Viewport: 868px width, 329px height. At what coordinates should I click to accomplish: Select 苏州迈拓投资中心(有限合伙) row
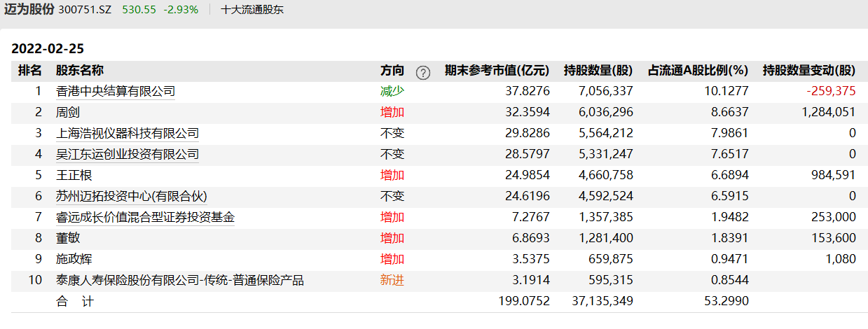tap(132, 196)
